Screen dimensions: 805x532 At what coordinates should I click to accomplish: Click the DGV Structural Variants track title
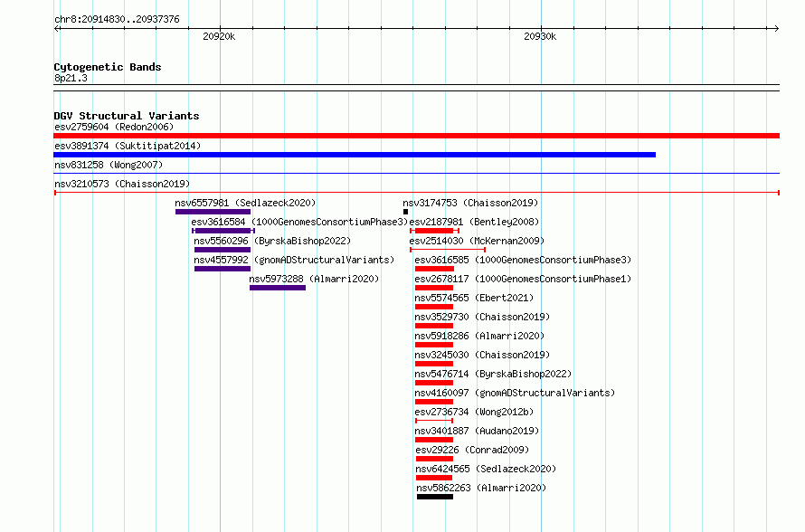tap(127, 116)
